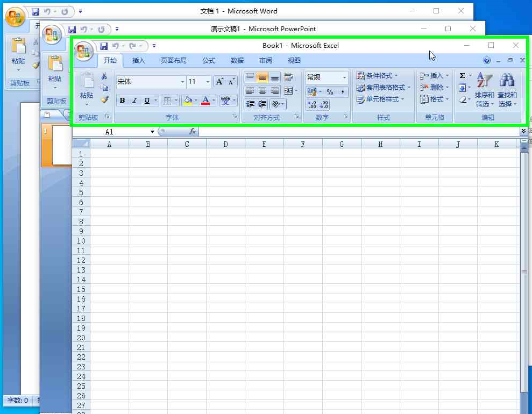Expand Name Box dropdown arrow
532x414 pixels.
click(152, 132)
